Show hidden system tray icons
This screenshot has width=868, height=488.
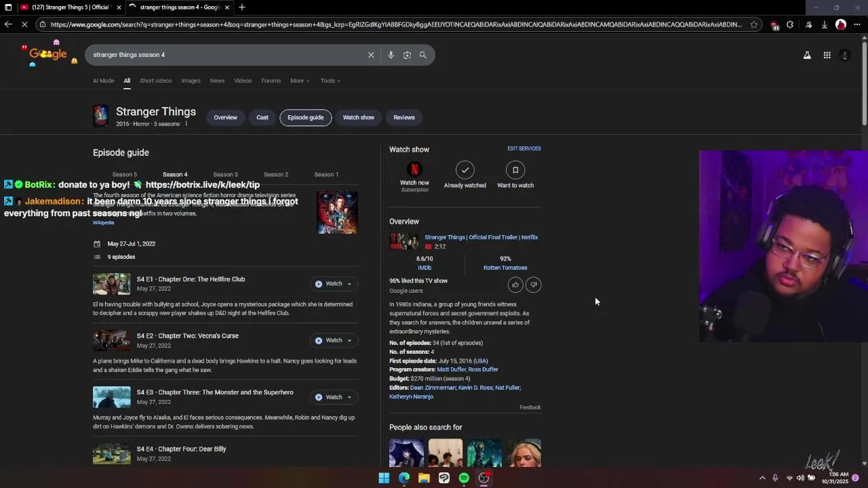[x=762, y=478]
